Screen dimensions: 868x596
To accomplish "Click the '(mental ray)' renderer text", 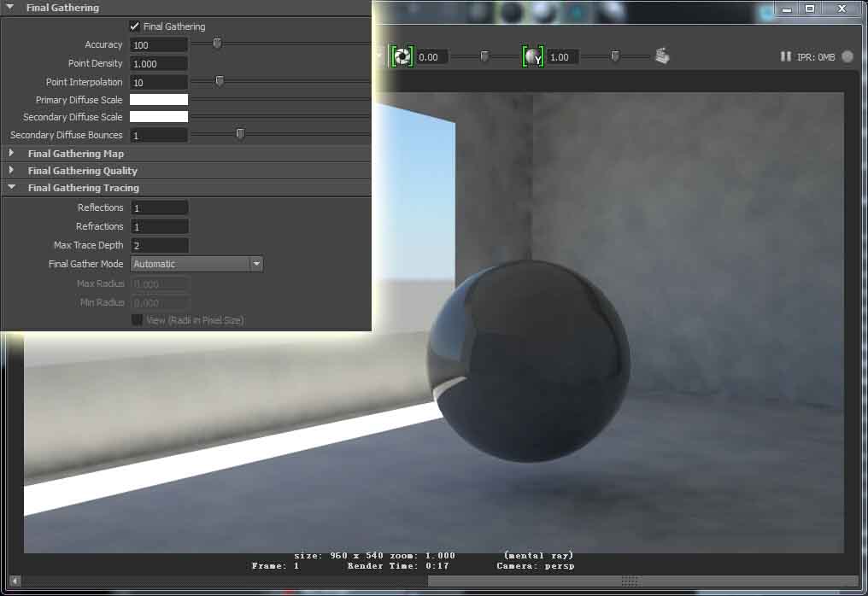I will click(x=538, y=555).
